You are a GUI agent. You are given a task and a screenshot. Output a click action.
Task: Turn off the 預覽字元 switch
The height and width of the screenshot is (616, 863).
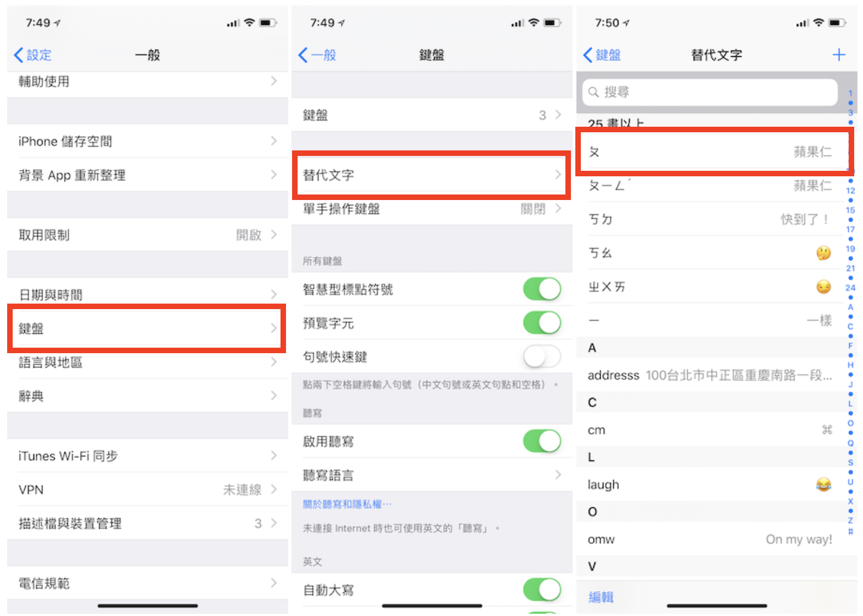pyautogui.click(x=542, y=323)
